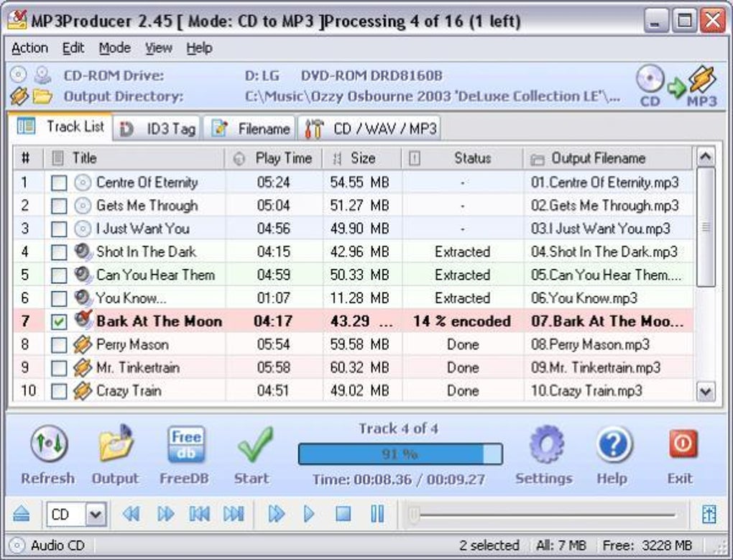Click the CD-ROM drive disc icon
The width and height of the screenshot is (733, 560).
[x=18, y=75]
